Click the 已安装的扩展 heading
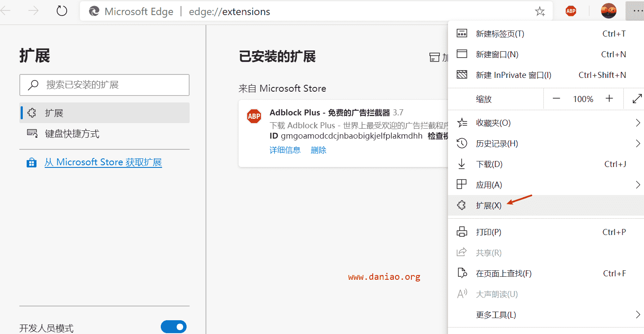This screenshot has width=644, height=334. (x=277, y=56)
